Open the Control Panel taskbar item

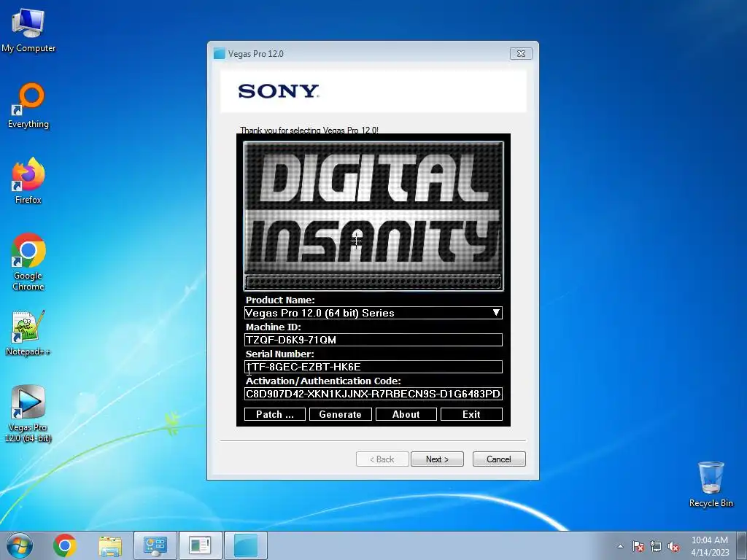(x=155, y=545)
